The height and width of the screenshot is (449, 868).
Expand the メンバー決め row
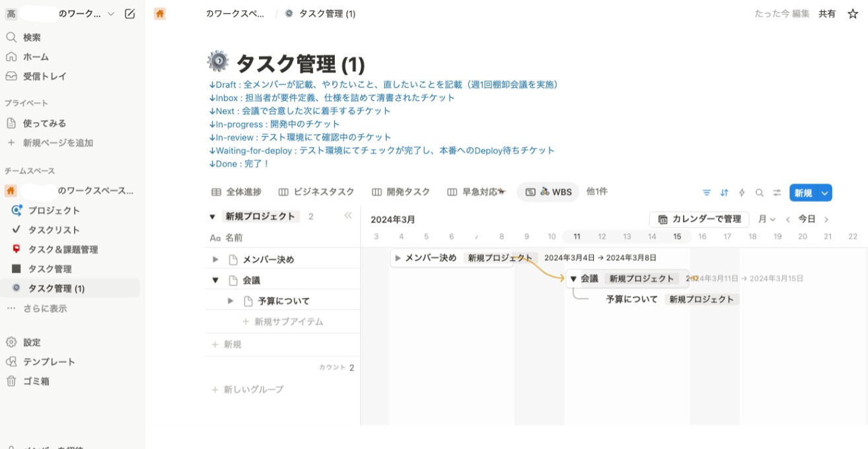[x=215, y=259]
